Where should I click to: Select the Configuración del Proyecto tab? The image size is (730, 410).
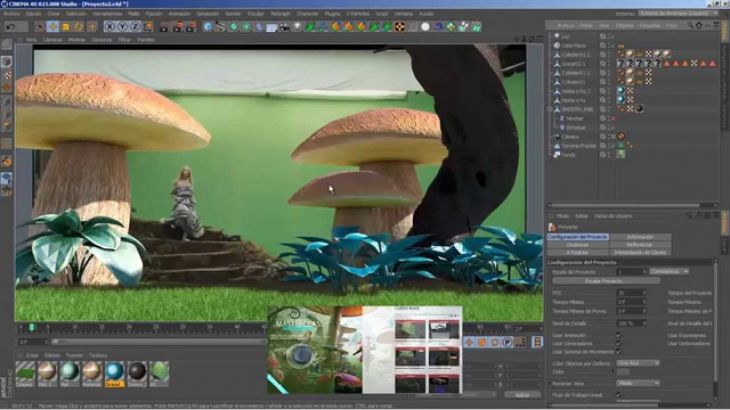[578, 237]
